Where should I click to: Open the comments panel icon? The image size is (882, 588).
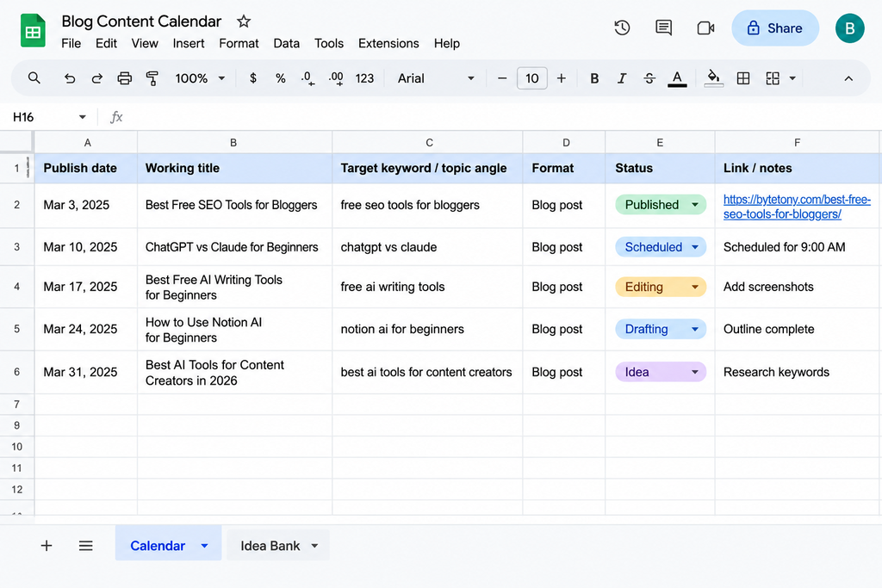tap(664, 28)
